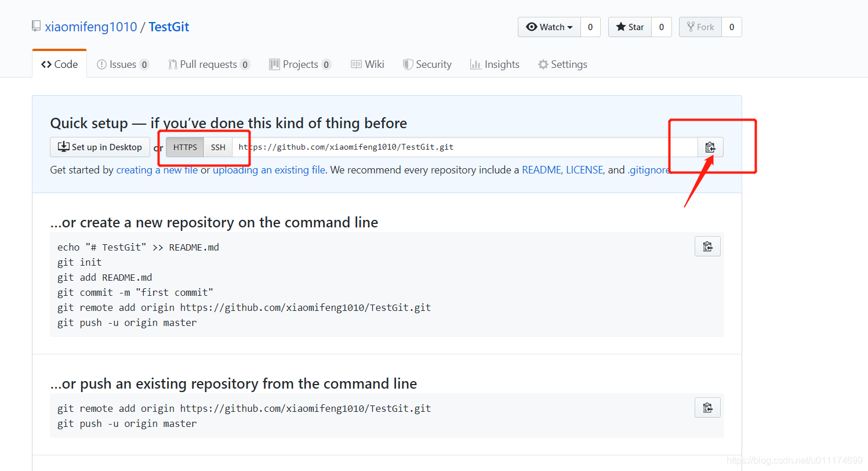The image size is (868, 471).
Task: Click the Fork button
Action: click(x=700, y=27)
